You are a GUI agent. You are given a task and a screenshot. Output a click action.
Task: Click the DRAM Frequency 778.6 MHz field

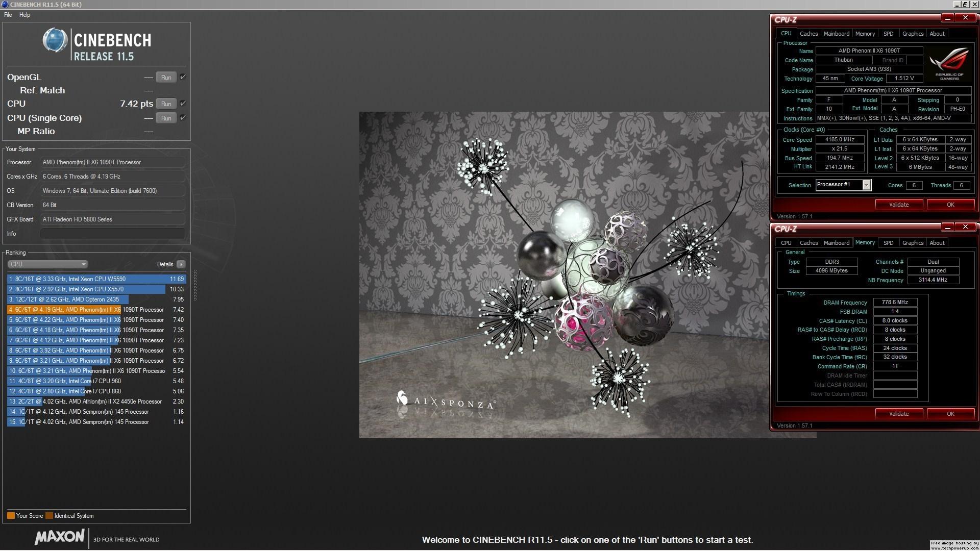click(895, 303)
